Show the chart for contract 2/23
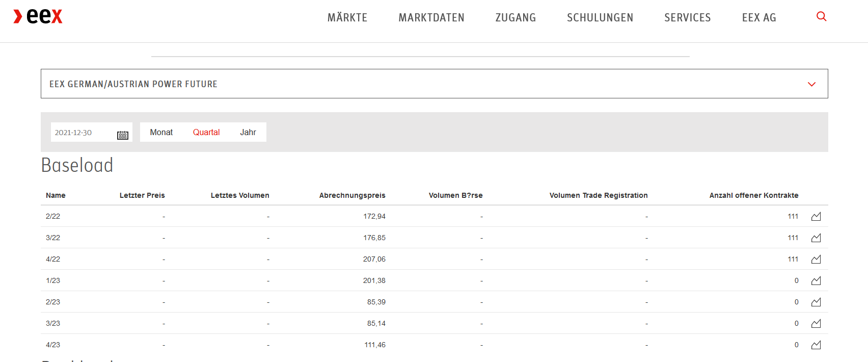Screen dimensions: 868x362 (x=816, y=302)
